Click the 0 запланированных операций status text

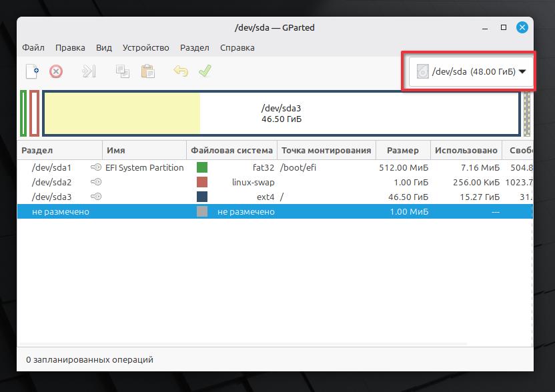89,360
